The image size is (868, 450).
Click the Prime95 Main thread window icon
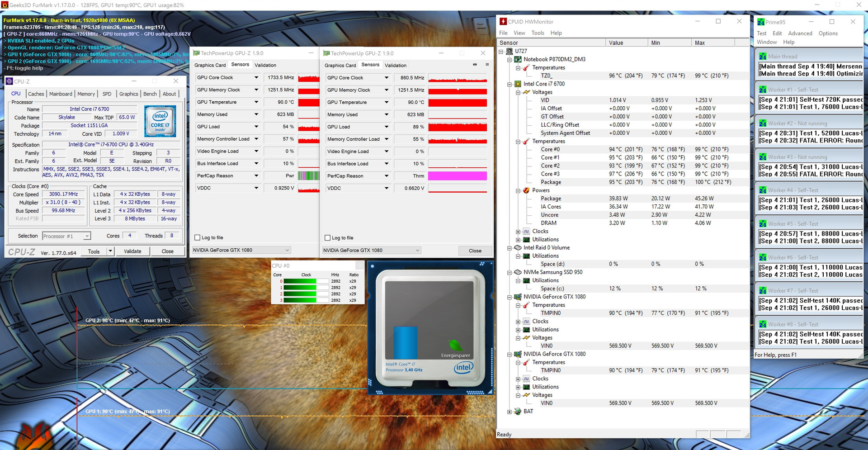click(x=763, y=57)
